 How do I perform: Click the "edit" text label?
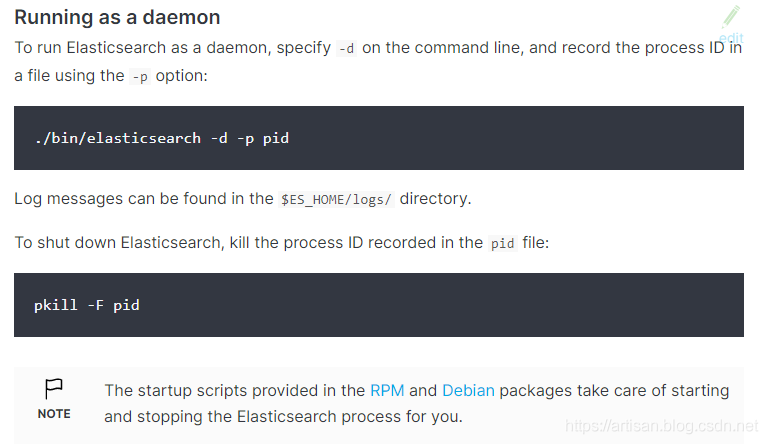pyautogui.click(x=731, y=38)
